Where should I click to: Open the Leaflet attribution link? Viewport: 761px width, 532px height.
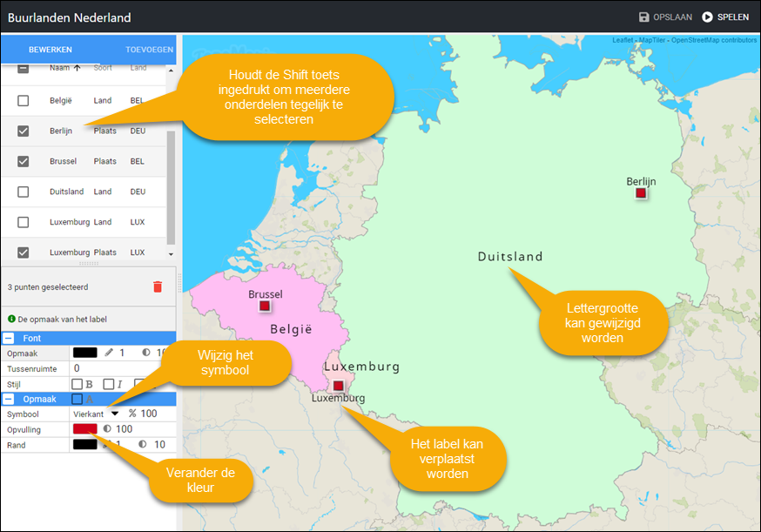coord(623,40)
